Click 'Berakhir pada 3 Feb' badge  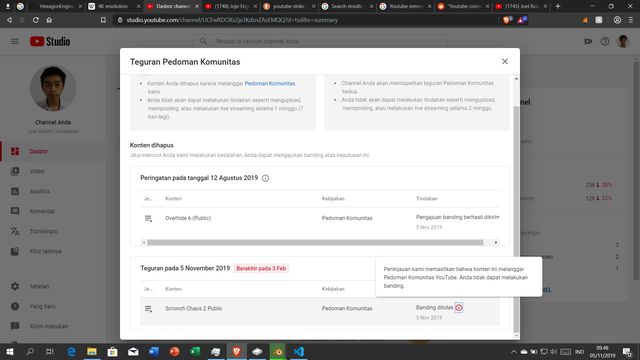click(261, 269)
